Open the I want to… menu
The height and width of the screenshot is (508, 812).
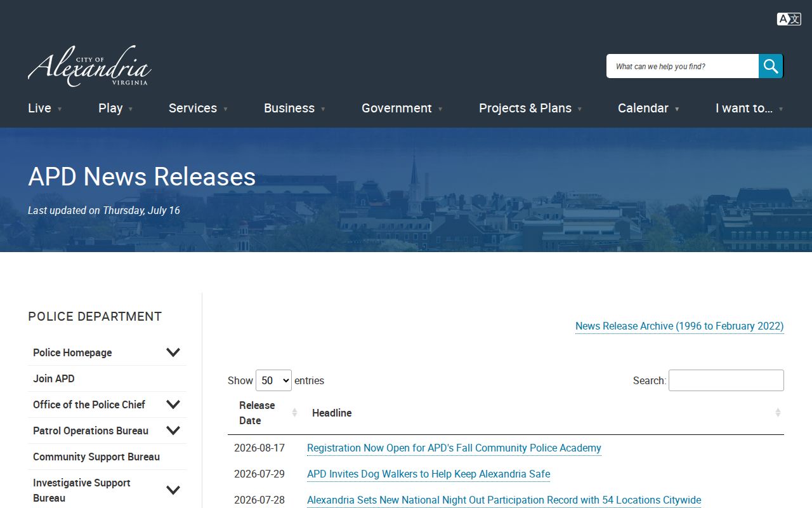pos(749,108)
